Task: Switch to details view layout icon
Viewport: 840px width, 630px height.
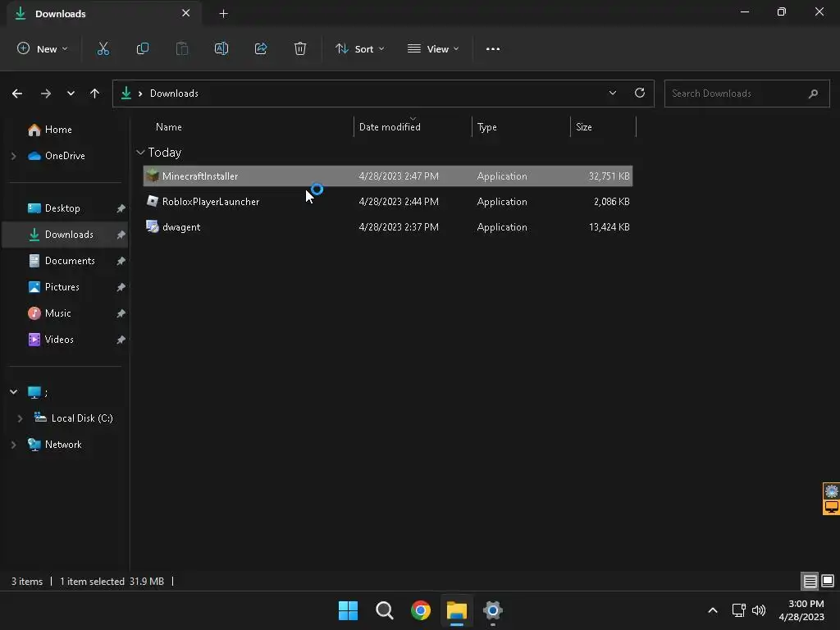Action: click(x=810, y=581)
